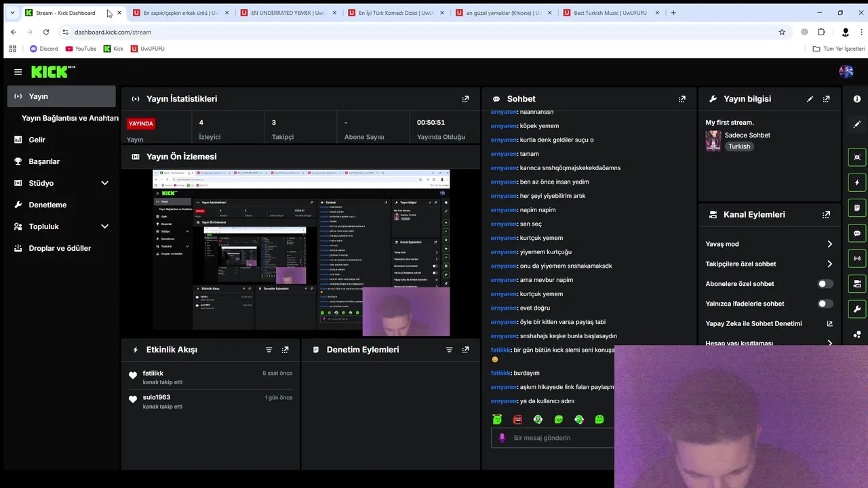Select the angry red emote
The height and width of the screenshot is (488, 868).
tap(518, 420)
